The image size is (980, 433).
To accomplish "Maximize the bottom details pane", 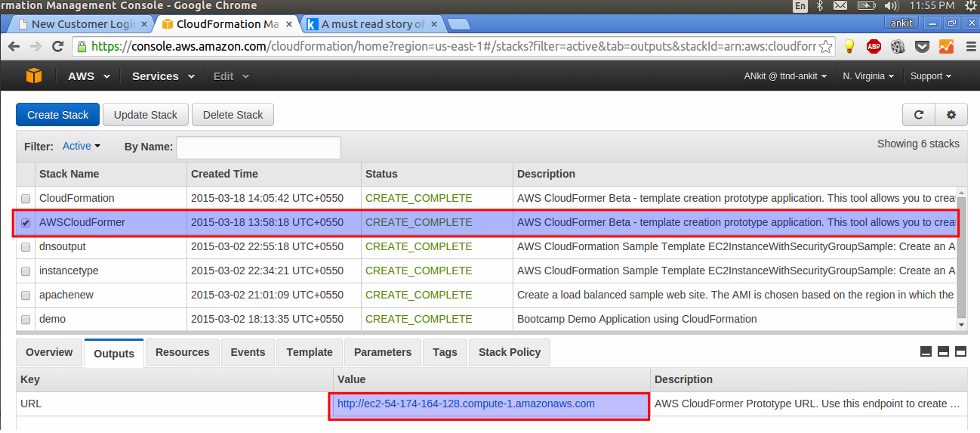I will [x=961, y=351].
